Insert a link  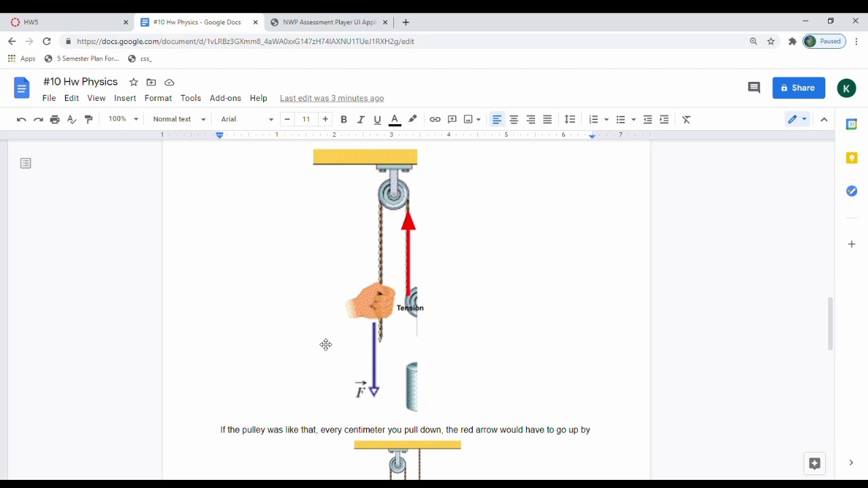click(x=435, y=119)
